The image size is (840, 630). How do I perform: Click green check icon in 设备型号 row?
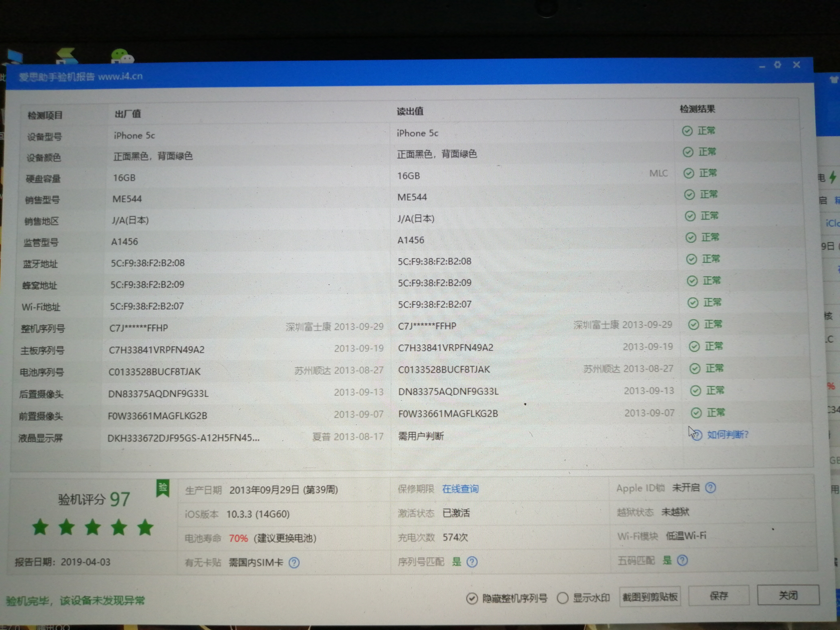687,131
